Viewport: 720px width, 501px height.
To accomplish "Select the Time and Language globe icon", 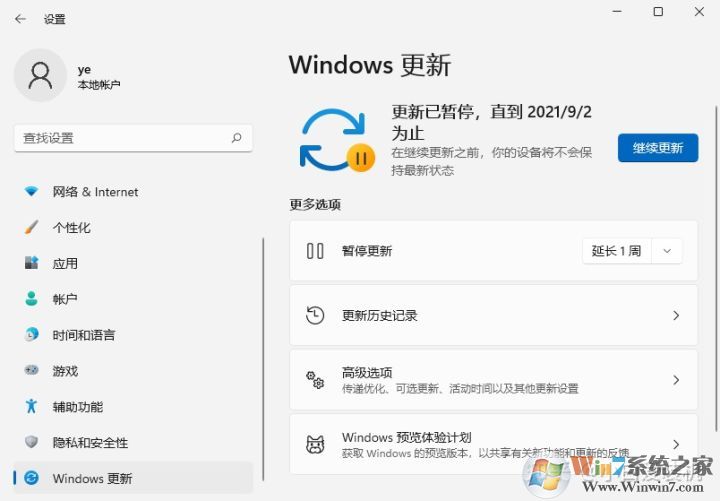I will 31,334.
